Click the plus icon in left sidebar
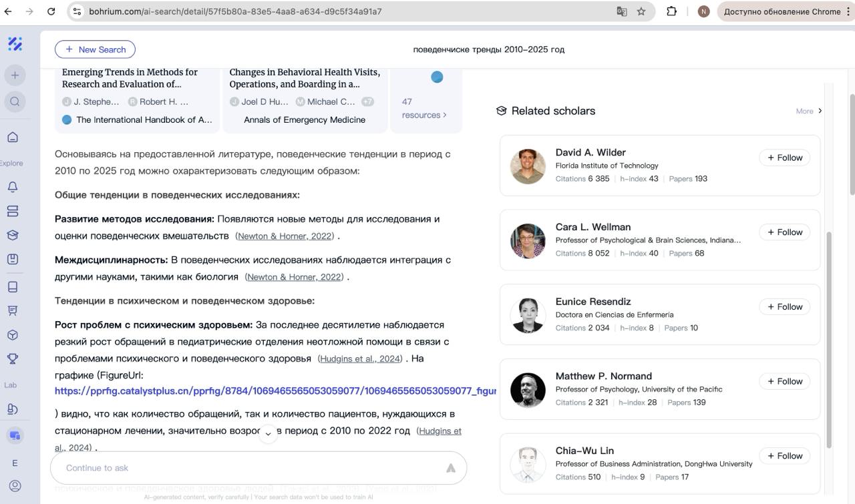This screenshot has width=855, height=504. [x=15, y=75]
